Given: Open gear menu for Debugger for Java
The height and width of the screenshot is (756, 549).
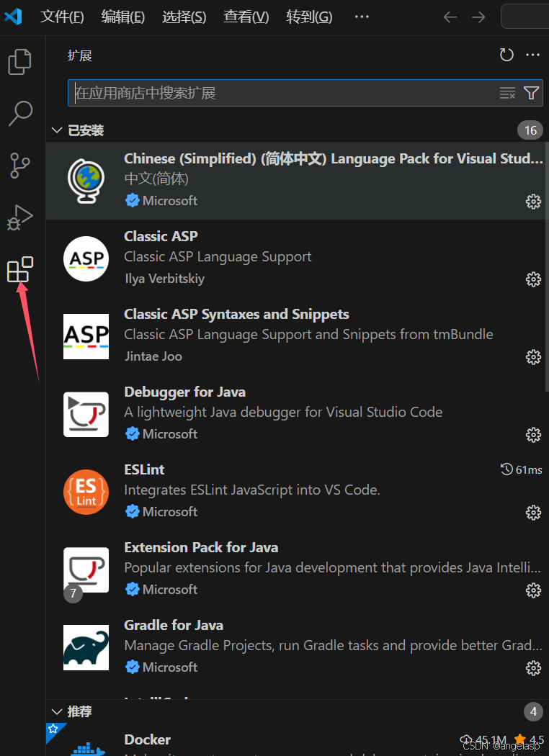Looking at the screenshot, I should pos(533,435).
